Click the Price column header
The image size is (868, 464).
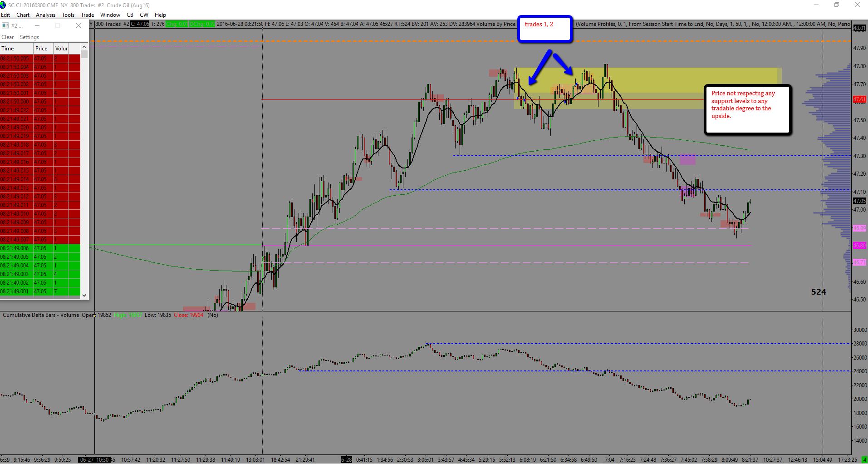coord(44,49)
